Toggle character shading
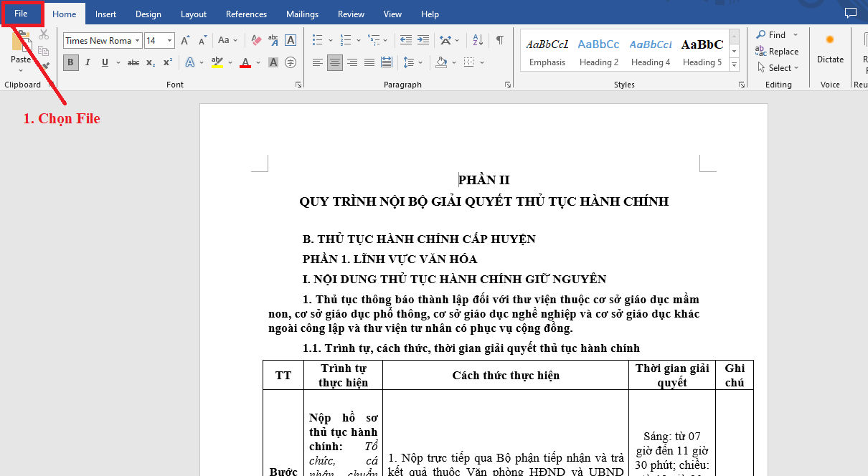This screenshot has height=476, width=868. tap(273, 62)
